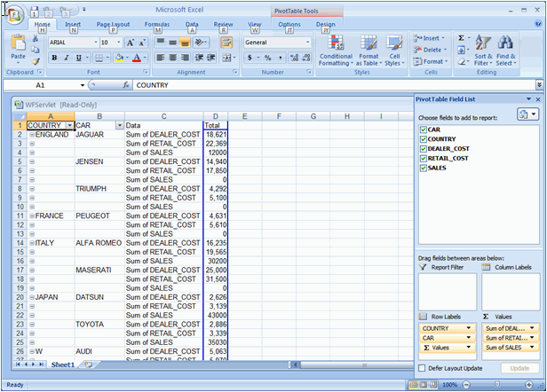547x392 pixels.
Task: Open Sum of SALES value field dropdown
Action: 532,347
